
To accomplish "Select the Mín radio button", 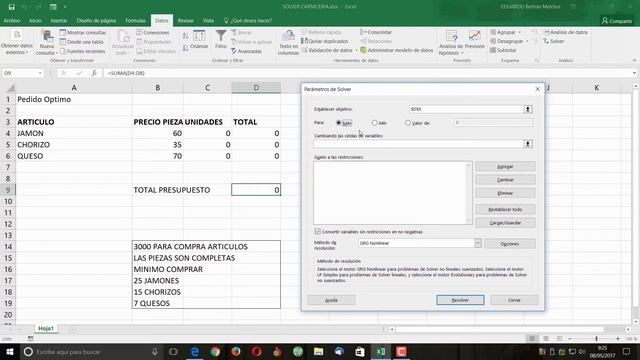I will point(374,122).
